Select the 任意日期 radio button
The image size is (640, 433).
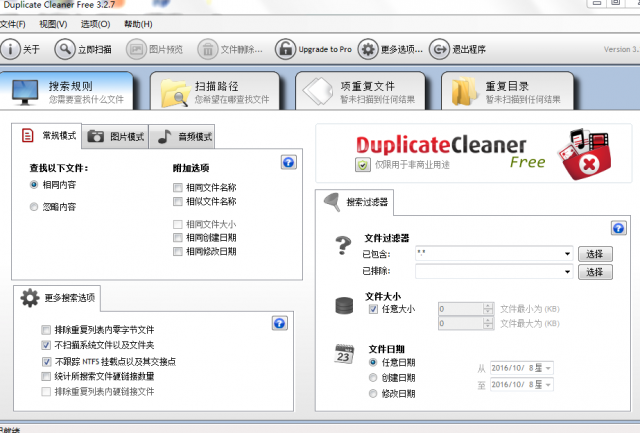tap(373, 362)
